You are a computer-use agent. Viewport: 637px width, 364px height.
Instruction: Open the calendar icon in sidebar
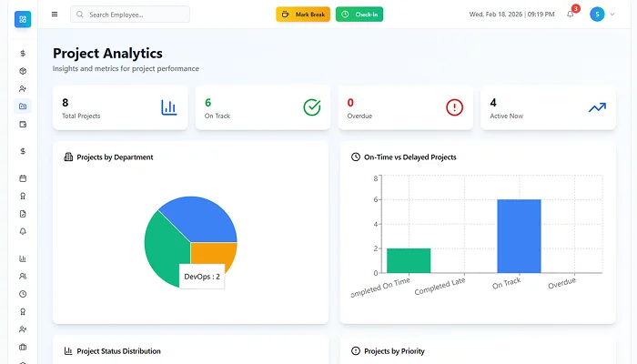coord(23,178)
